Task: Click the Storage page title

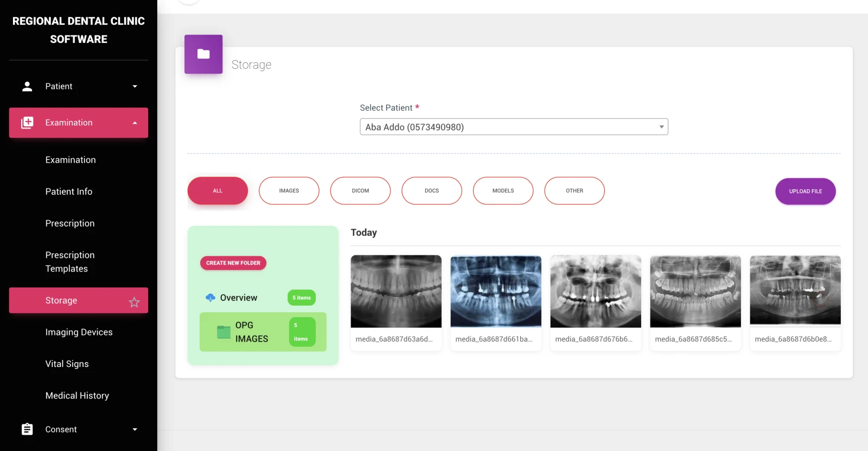Action: [x=251, y=65]
